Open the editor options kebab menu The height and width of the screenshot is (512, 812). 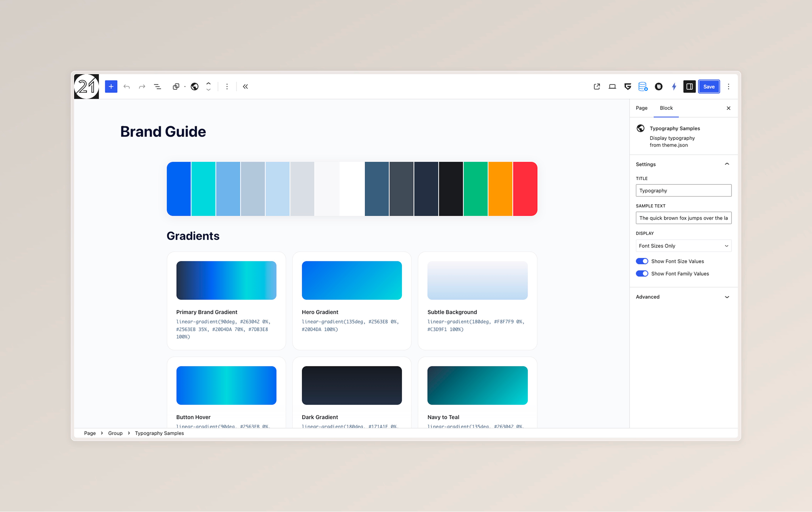pos(728,86)
